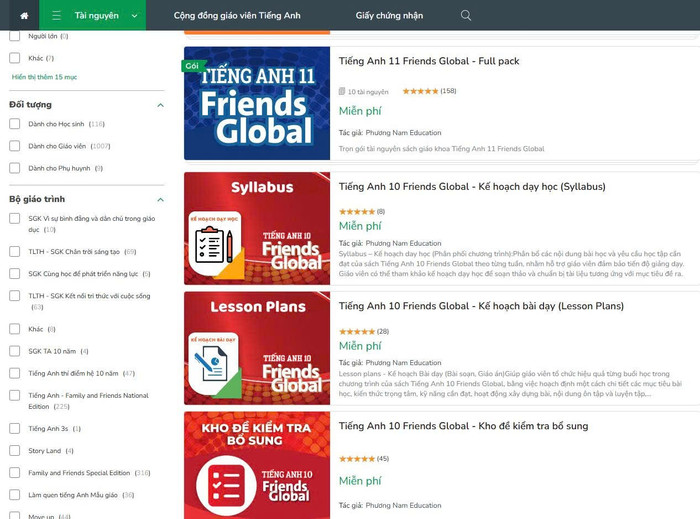Screen dimensions: 700x519
Task: Click the star rating of Syllabus resource
Action: pos(356,211)
